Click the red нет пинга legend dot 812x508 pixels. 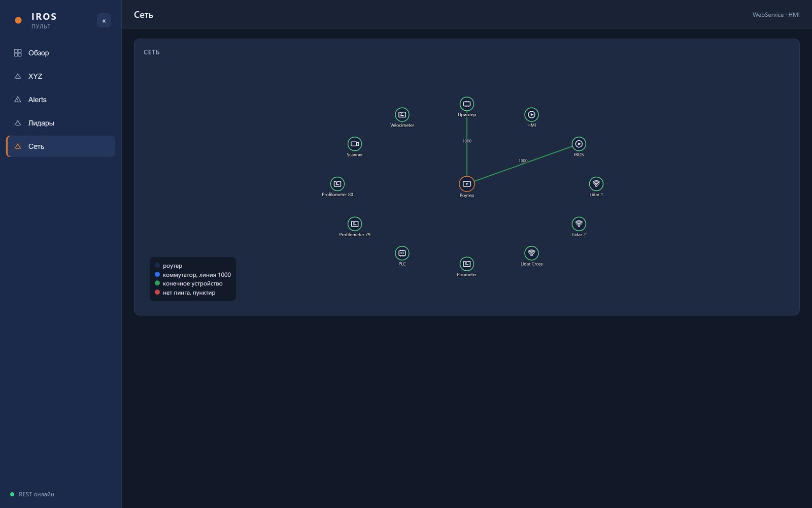coord(157,292)
